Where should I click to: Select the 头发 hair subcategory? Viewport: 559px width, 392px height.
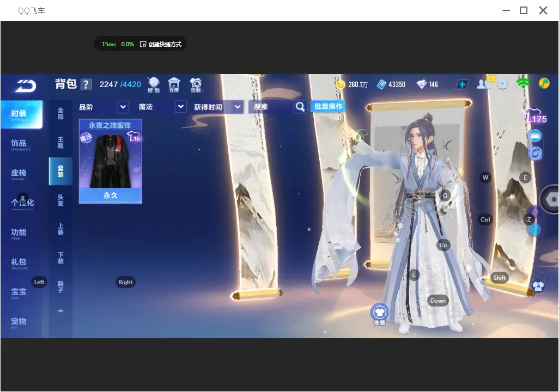click(60, 200)
